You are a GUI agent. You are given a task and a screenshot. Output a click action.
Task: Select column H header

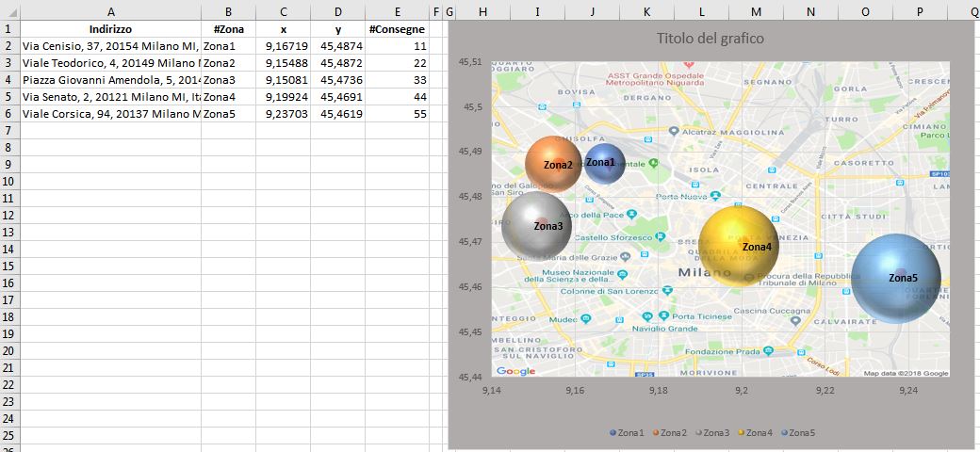(482, 11)
